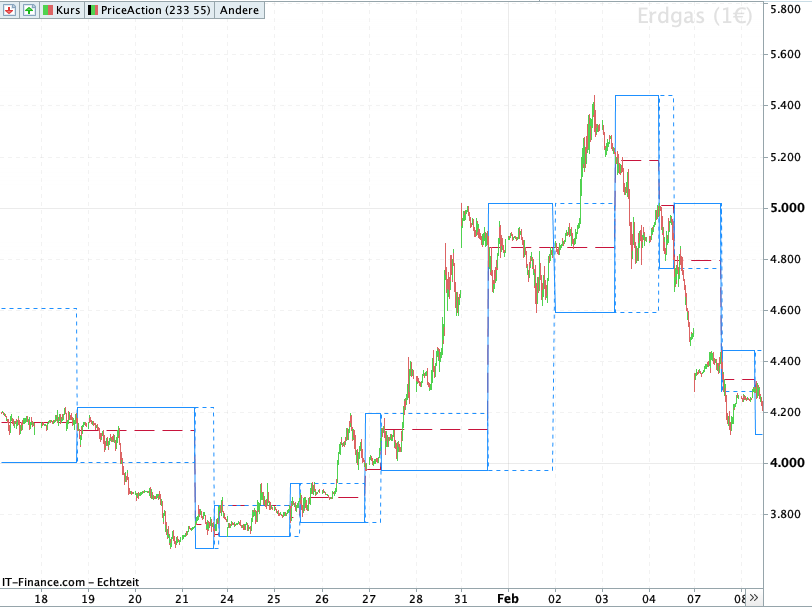Click the date label 31
The height and width of the screenshot is (607, 812).
click(461, 599)
